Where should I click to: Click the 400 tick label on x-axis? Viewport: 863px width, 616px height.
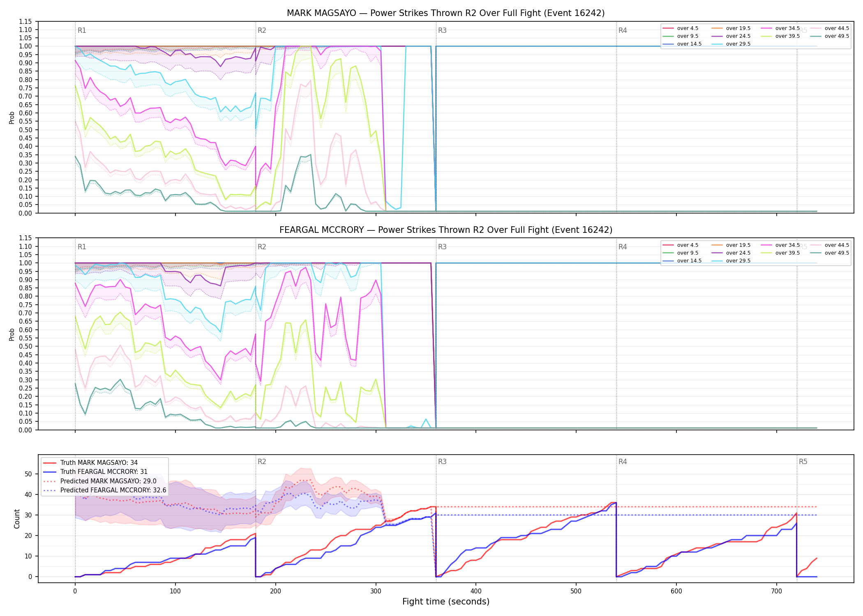point(476,591)
